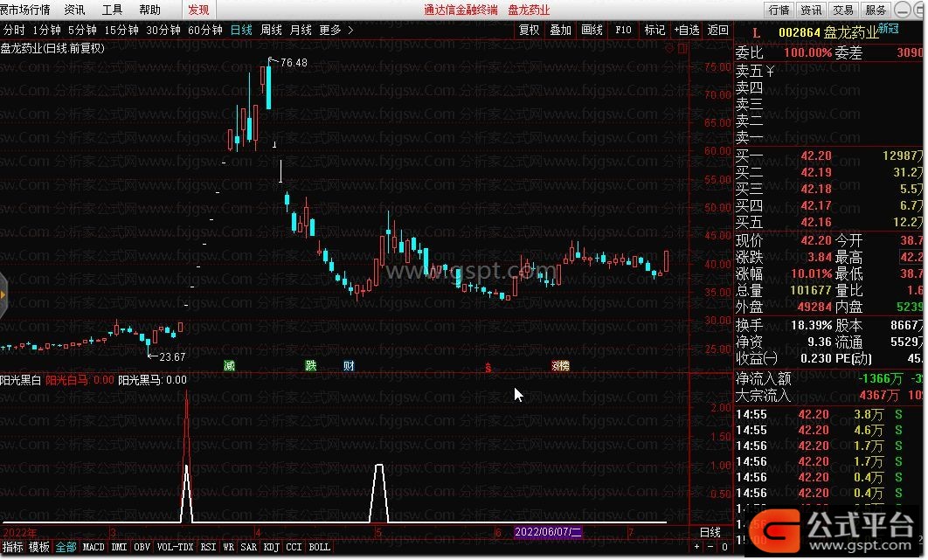The image size is (928, 560).
Task: Click the 新冠 concept tag
Action: point(889,29)
